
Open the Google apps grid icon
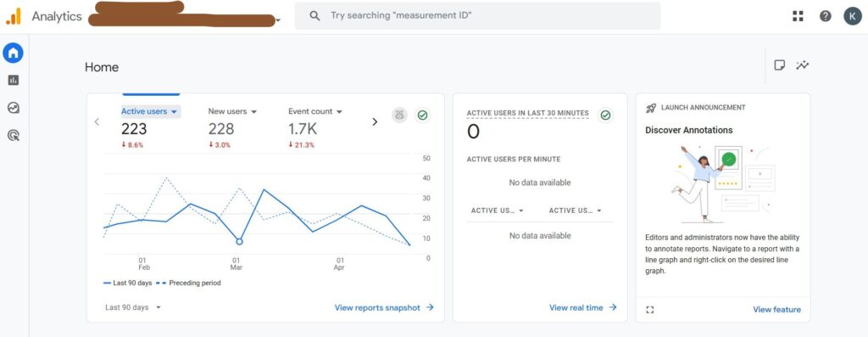(798, 16)
